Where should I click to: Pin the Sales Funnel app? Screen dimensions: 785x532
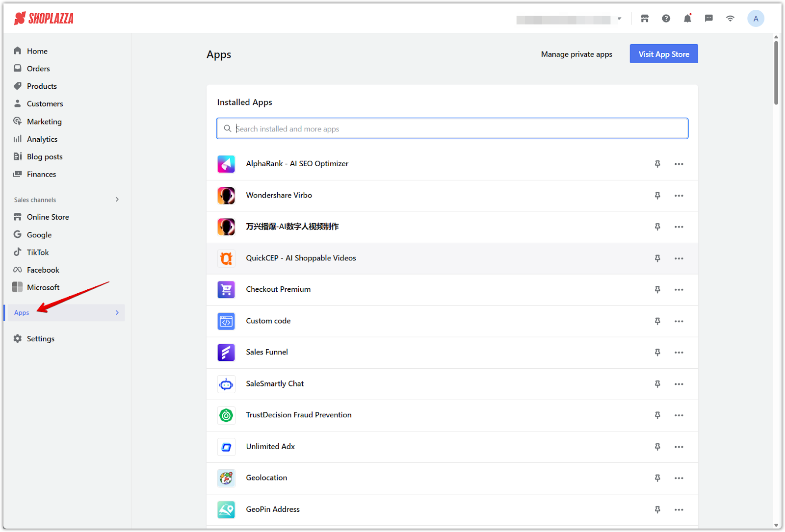(657, 353)
